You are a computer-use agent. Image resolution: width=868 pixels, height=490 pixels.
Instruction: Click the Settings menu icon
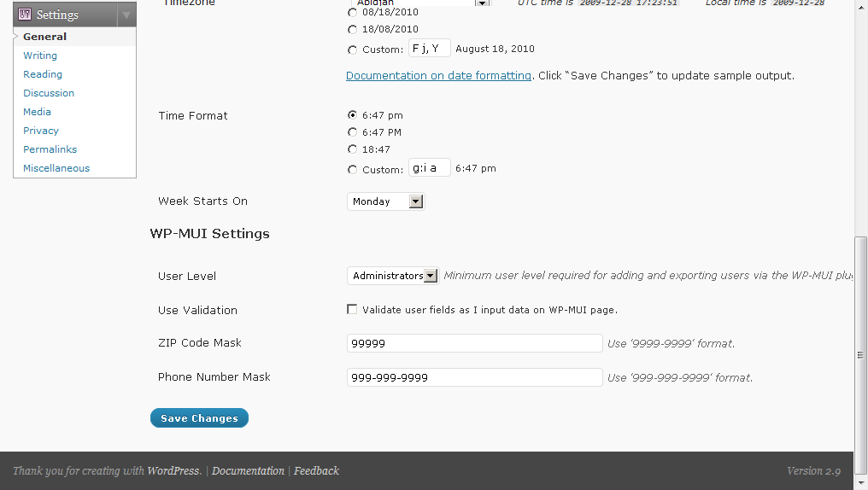tap(25, 14)
